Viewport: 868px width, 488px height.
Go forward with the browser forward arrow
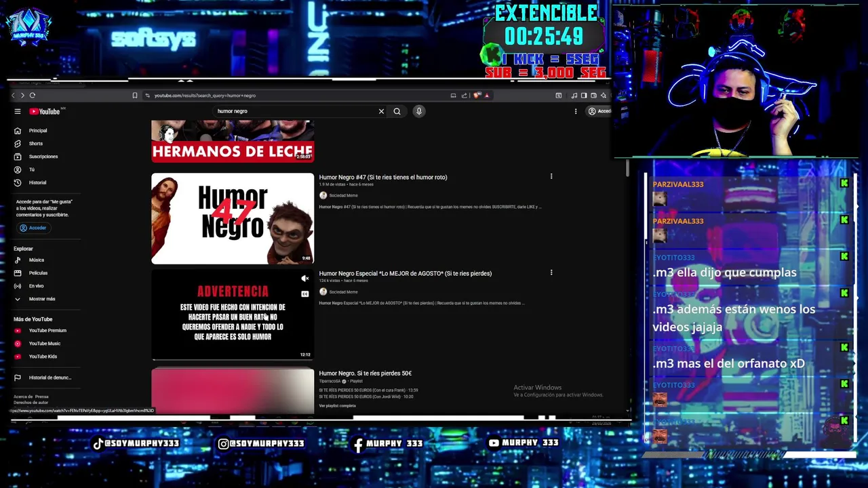22,96
